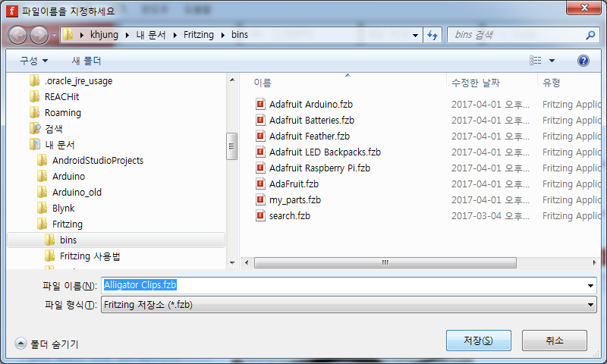Click the 저장(S) button
Screen dimensions: 607x364
pyautogui.click(x=479, y=340)
